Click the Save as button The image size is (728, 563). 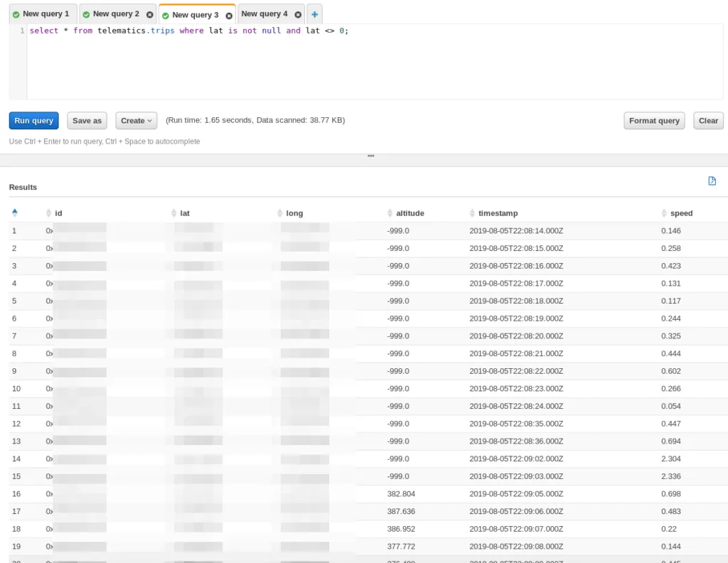click(87, 121)
